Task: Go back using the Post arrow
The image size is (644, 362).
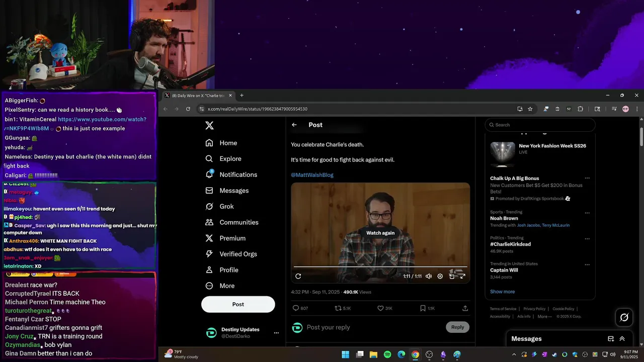Action: [x=294, y=125]
